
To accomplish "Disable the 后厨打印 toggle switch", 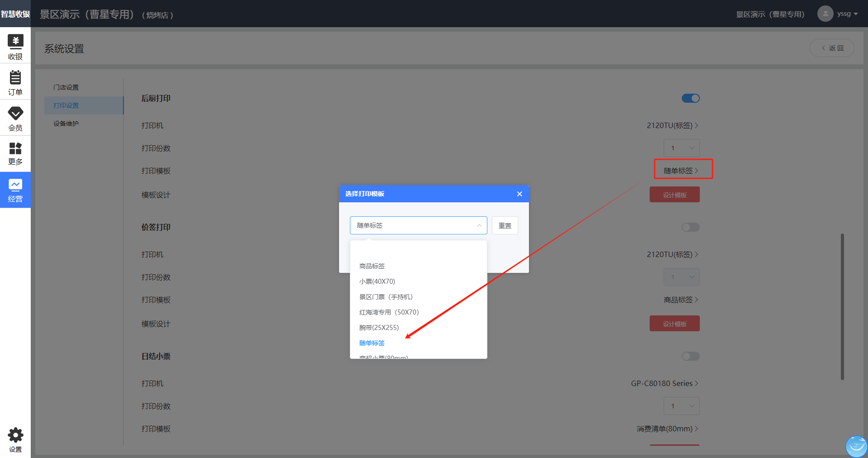I will pyautogui.click(x=690, y=98).
